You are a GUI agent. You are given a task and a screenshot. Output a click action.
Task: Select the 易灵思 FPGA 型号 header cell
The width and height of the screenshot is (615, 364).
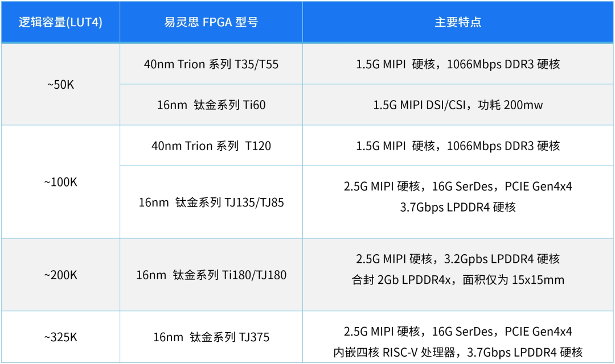coord(211,22)
